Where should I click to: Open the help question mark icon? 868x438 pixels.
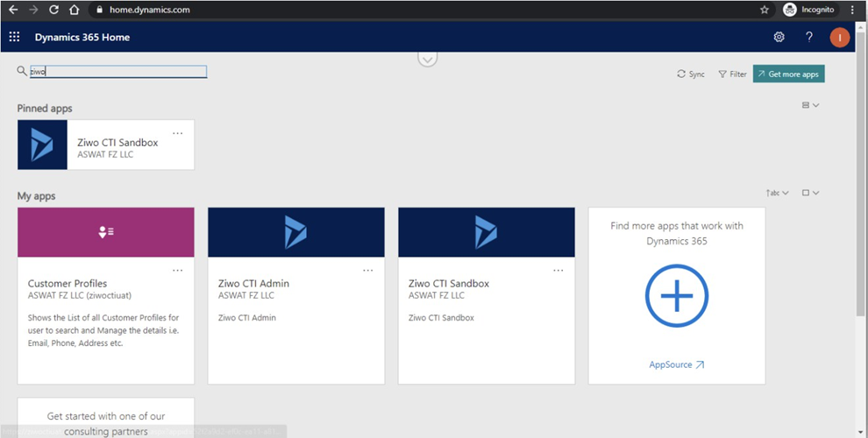tap(808, 37)
